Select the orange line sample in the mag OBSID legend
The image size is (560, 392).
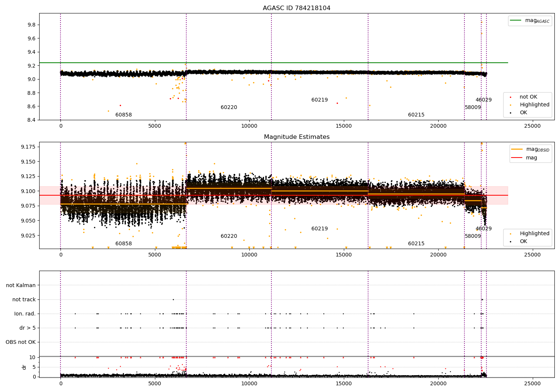pyautogui.click(x=517, y=149)
